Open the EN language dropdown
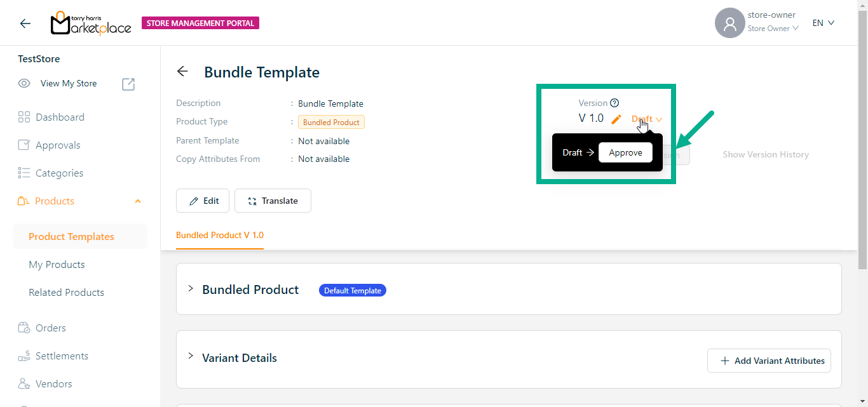Screen dimensions: 868x407 click(823, 23)
